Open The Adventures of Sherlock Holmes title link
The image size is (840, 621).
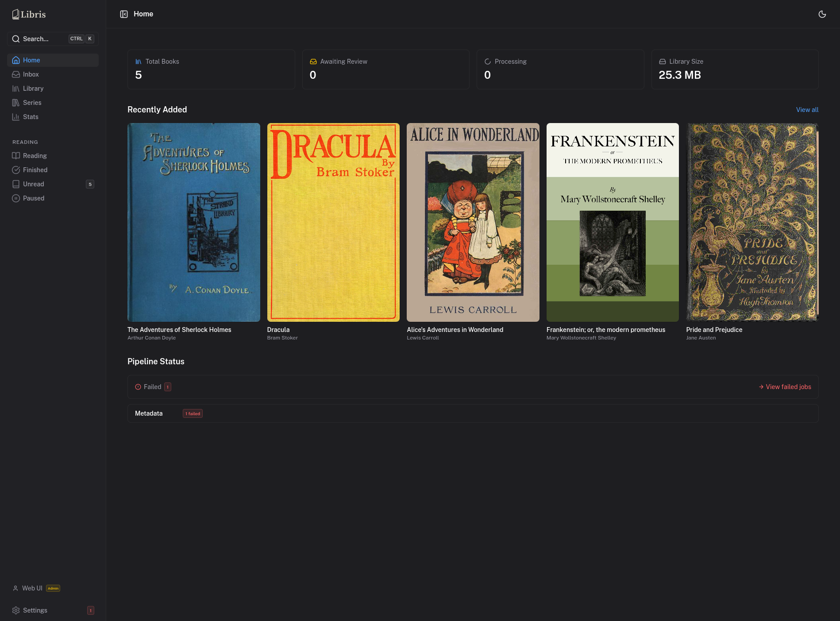[x=179, y=330]
